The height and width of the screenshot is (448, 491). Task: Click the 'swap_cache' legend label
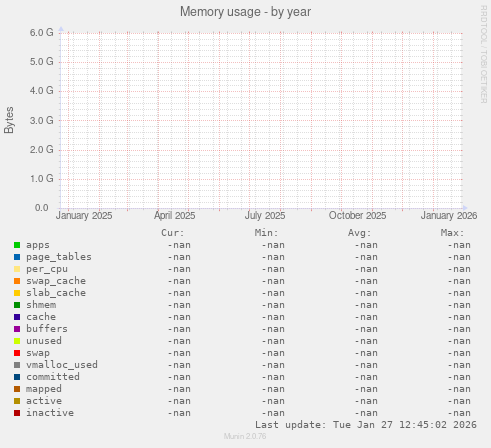[56, 281]
